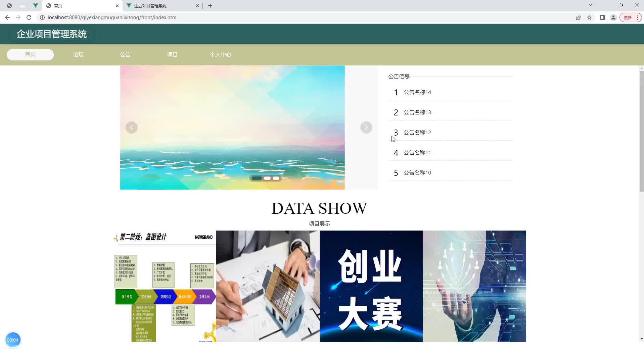This screenshot has height=349, width=644.
Task: Click the 公告信息 section heading
Action: click(x=399, y=77)
